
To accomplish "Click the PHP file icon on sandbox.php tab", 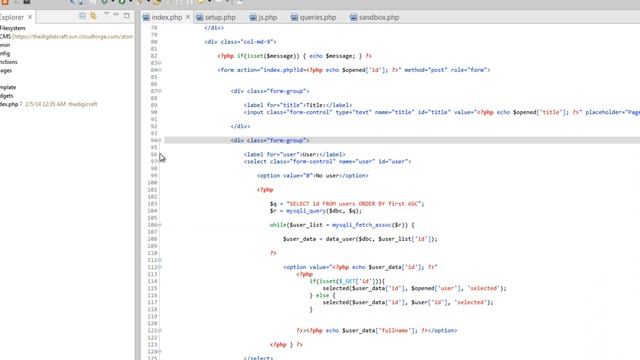I will point(353,18).
